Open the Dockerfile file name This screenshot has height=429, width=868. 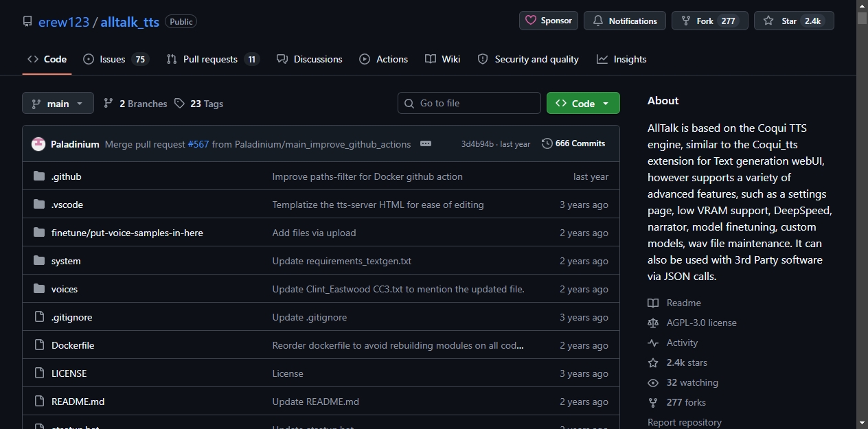click(x=73, y=345)
